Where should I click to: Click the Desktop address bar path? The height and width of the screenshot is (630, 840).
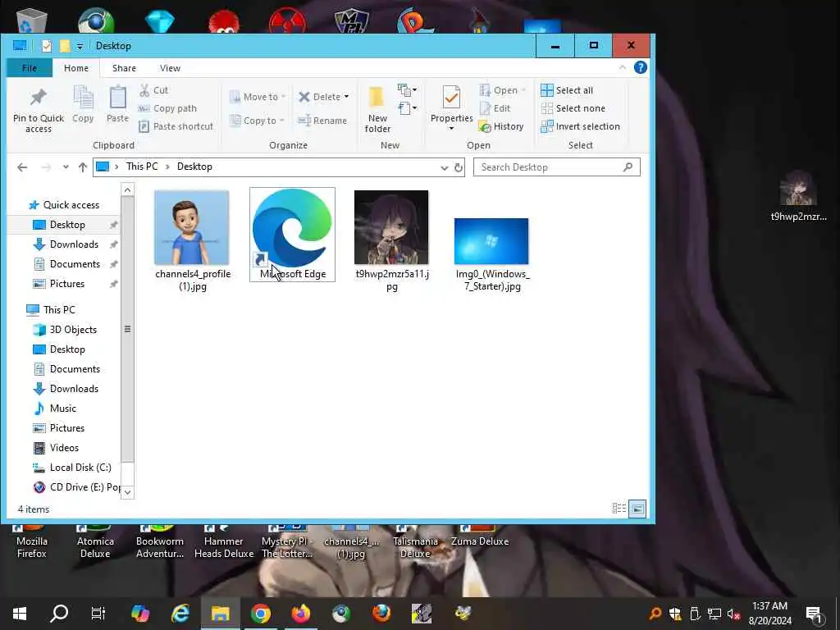[x=194, y=167]
